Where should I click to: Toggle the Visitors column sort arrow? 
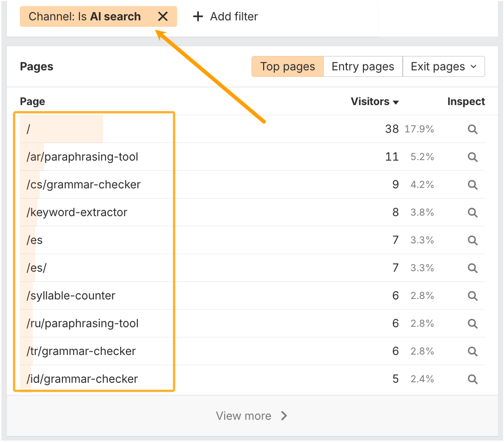tap(396, 102)
